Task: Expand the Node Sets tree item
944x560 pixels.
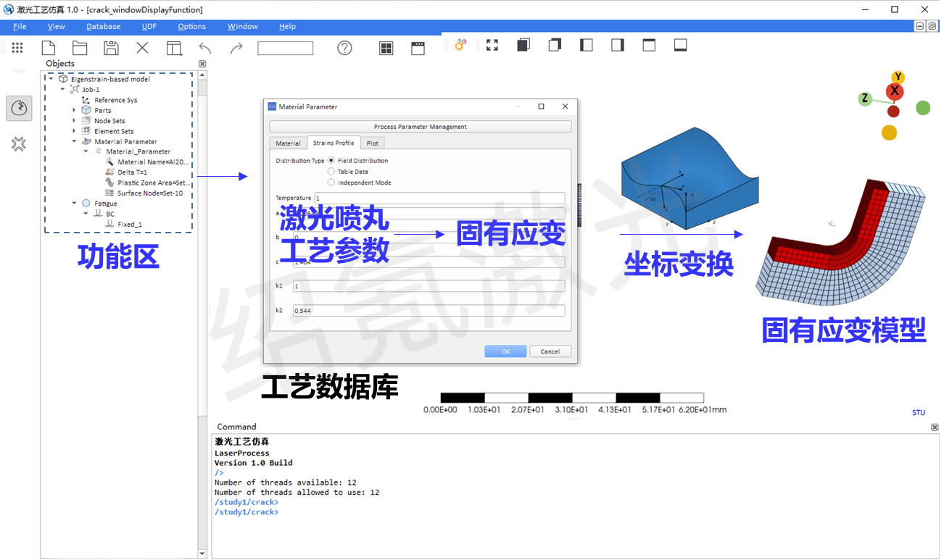Action: point(75,120)
